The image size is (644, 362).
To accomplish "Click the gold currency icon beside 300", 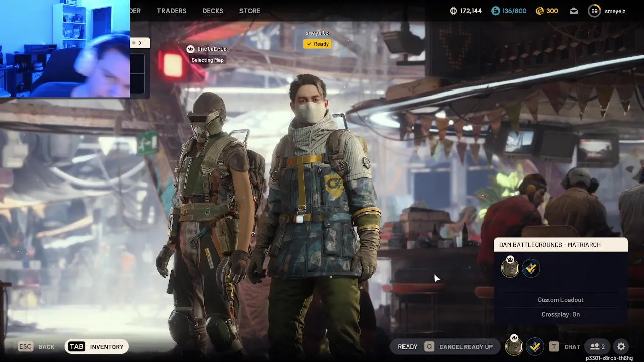I will pyautogui.click(x=539, y=11).
